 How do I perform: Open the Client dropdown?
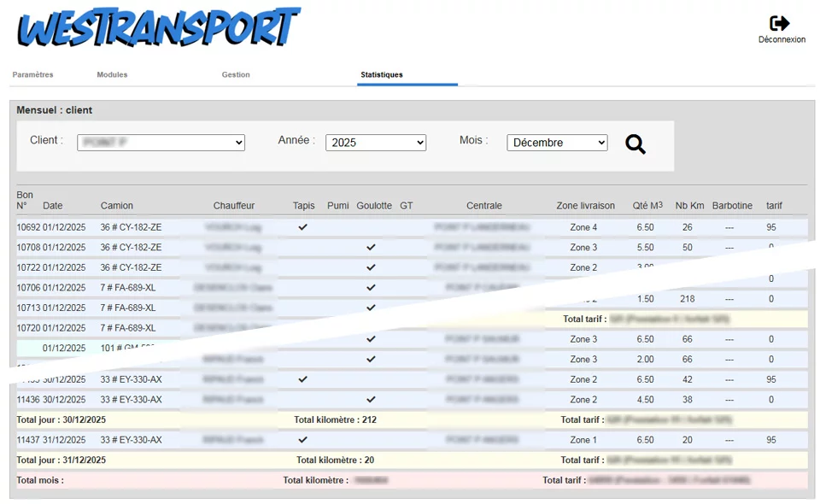pos(161,143)
